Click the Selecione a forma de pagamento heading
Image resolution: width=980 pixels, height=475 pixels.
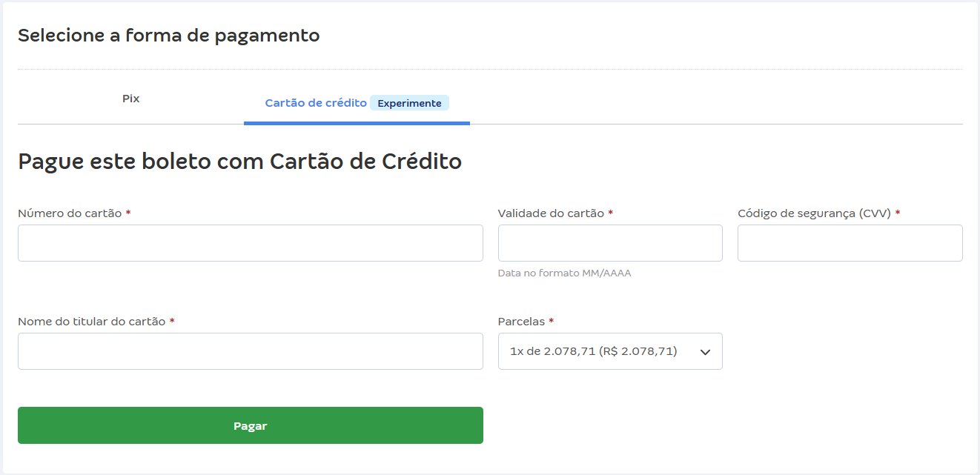tap(169, 35)
